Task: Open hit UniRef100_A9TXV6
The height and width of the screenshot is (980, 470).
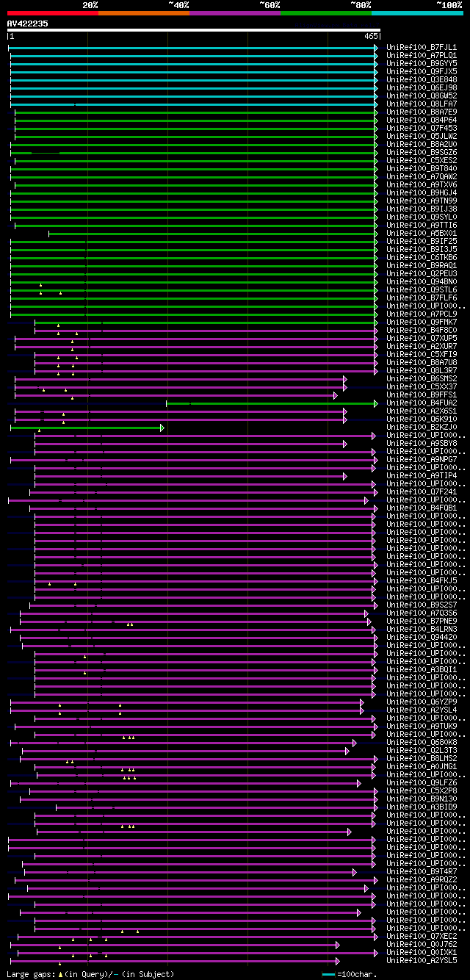Action: (422, 184)
